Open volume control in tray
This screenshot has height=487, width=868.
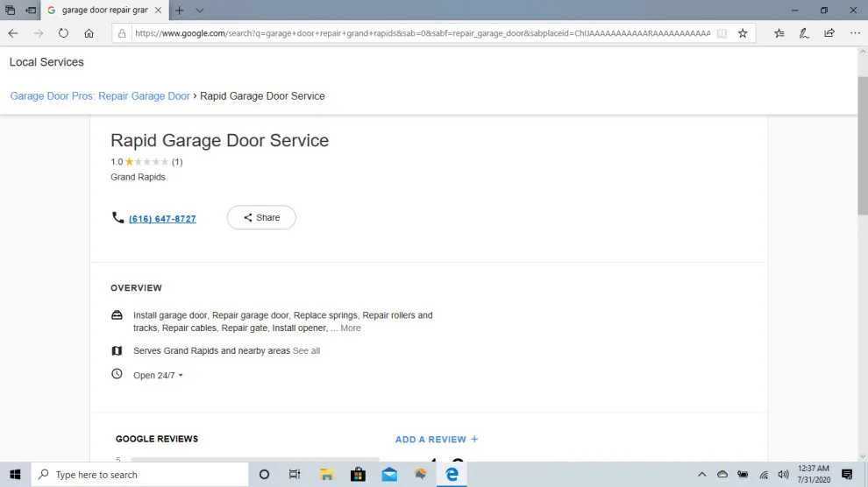[x=783, y=474]
